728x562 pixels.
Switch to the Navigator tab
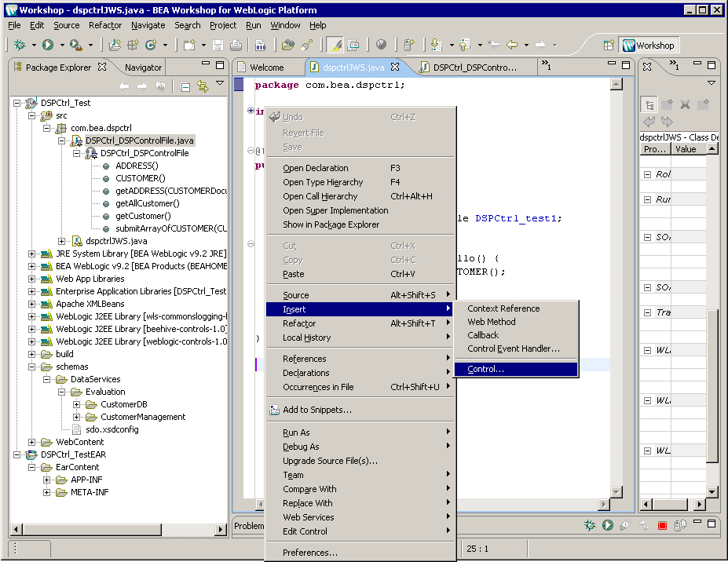(x=143, y=68)
